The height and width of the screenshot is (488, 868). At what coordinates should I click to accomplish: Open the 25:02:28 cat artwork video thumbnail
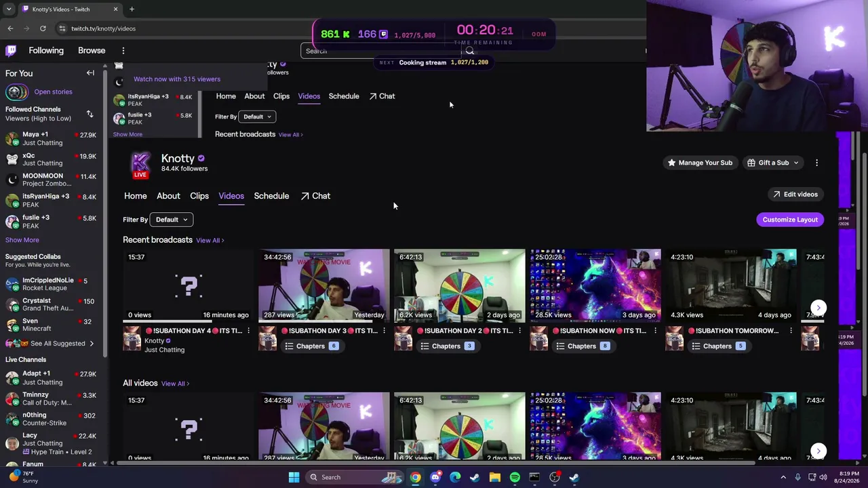point(595,285)
